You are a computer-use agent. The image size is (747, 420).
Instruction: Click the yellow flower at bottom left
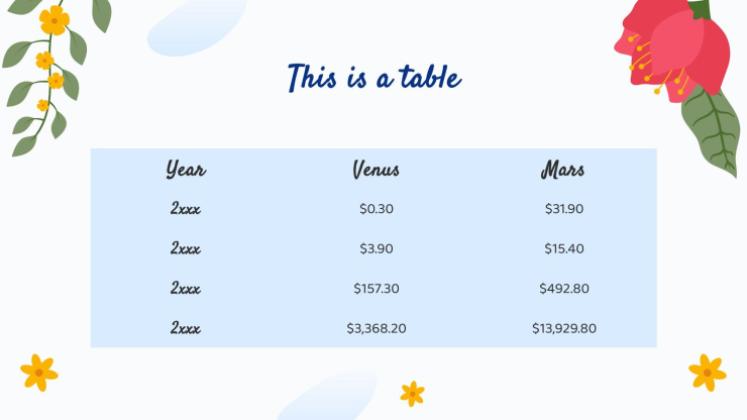point(39,372)
